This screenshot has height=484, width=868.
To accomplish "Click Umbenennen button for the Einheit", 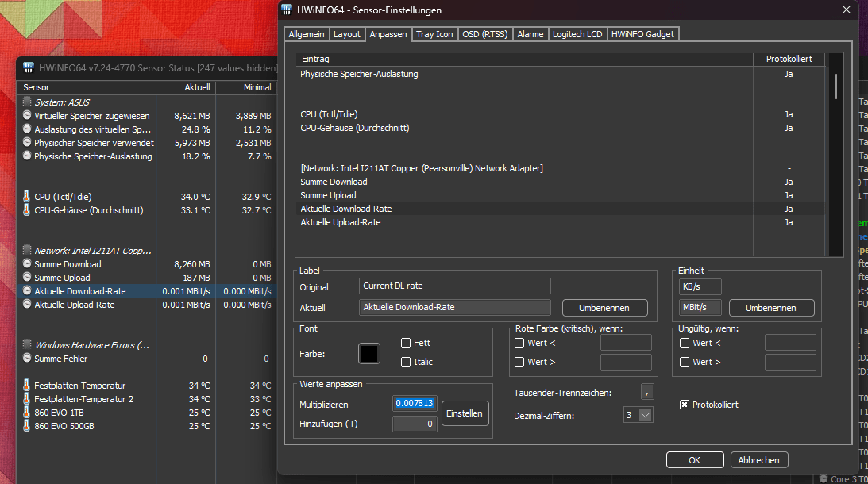I will click(771, 308).
